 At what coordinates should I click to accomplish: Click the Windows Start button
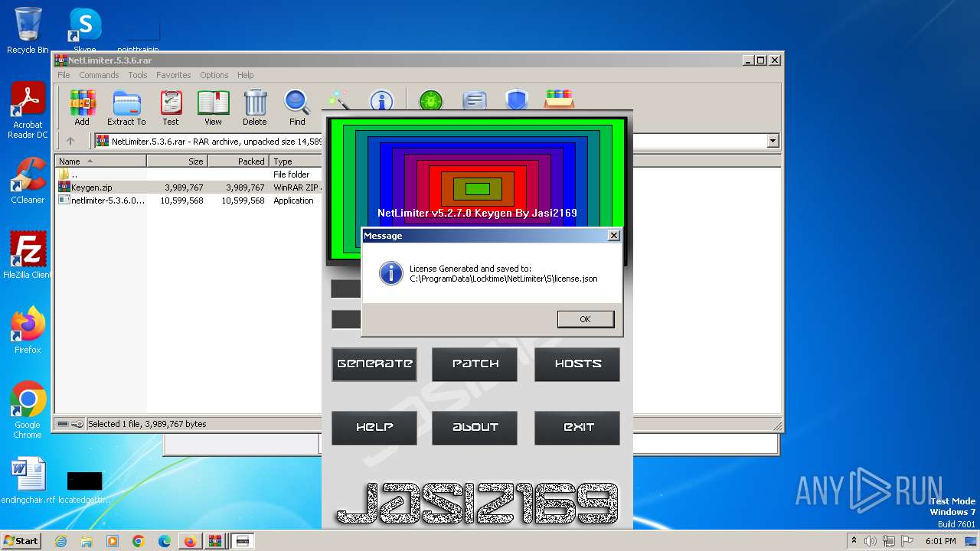point(21,540)
